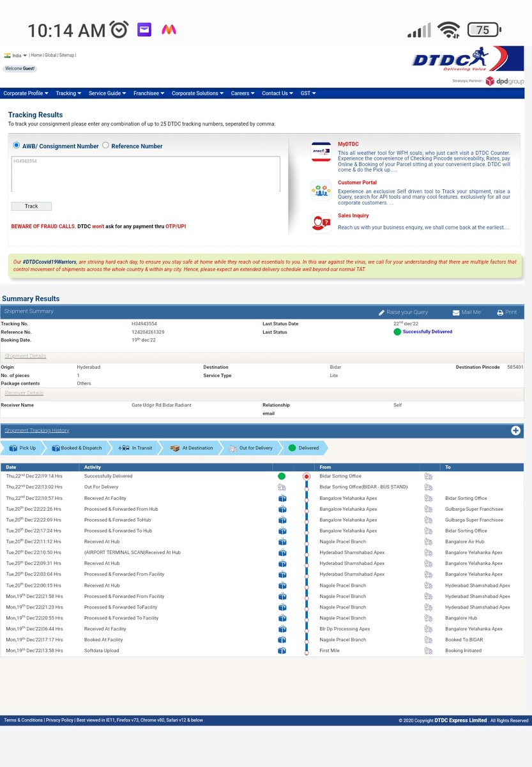Click the Sales Inquiry icon
532x767 pixels.
321,222
